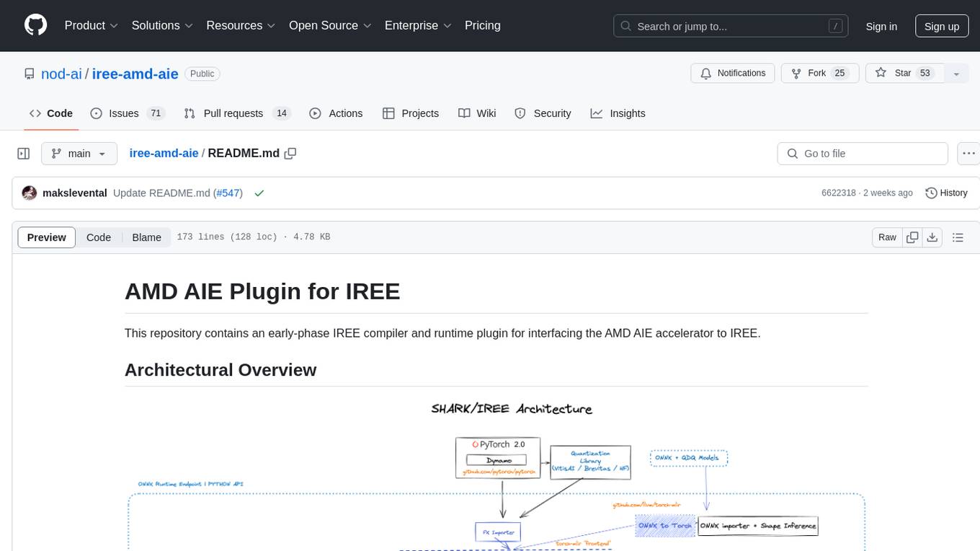This screenshot has width=980, height=551.
Task: Click the issues count badge 71
Action: click(x=155, y=113)
